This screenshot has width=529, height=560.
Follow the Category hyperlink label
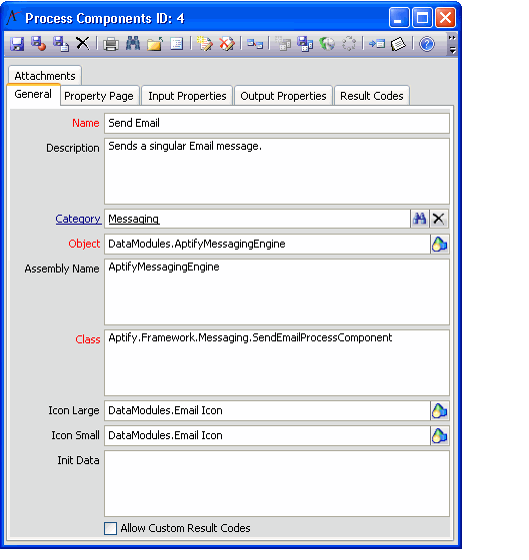pos(78,219)
